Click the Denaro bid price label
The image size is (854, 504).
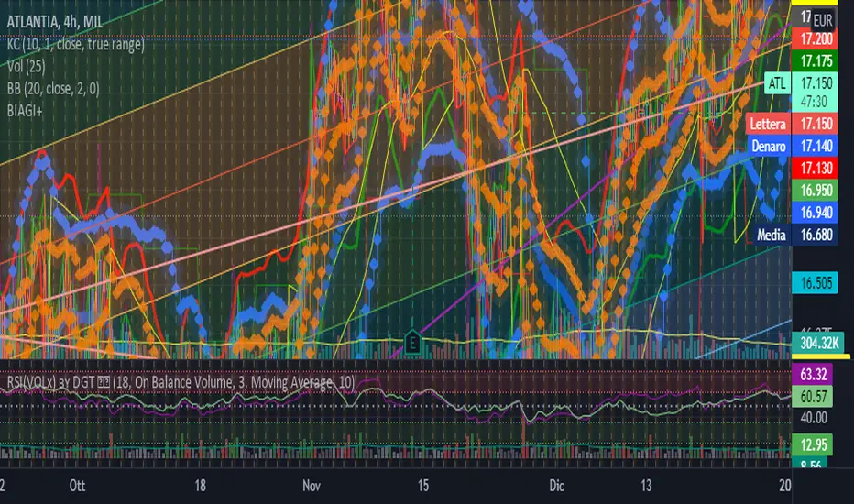(x=769, y=146)
